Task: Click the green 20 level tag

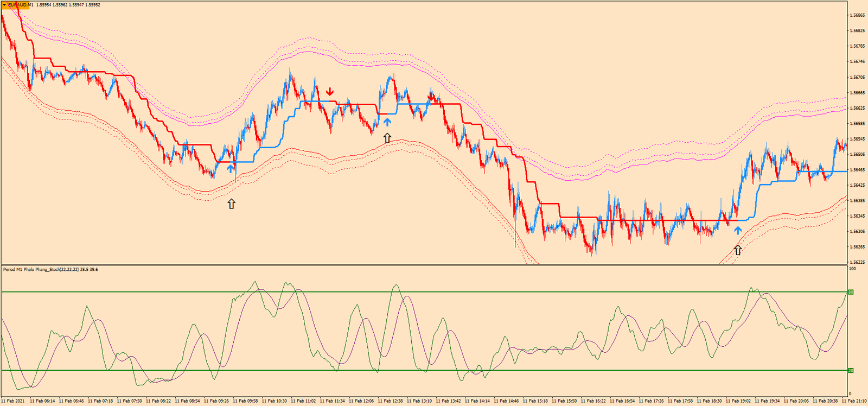Action: 851,370
